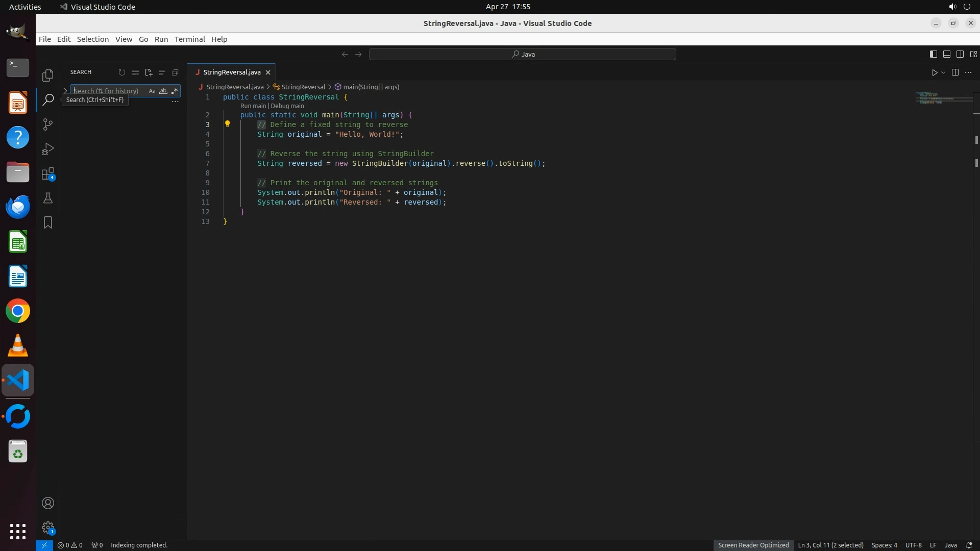The width and height of the screenshot is (980, 551).
Task: Open the Extensions view
Action: (47, 174)
